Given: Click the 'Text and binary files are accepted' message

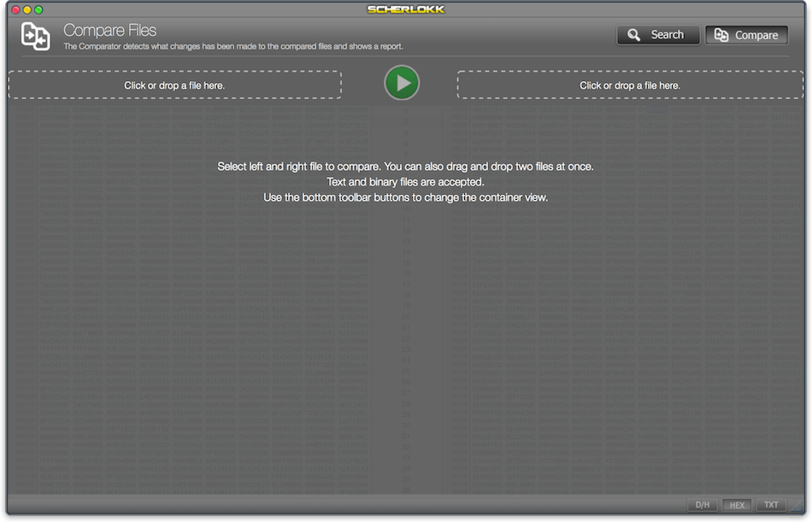Looking at the screenshot, I should point(405,182).
